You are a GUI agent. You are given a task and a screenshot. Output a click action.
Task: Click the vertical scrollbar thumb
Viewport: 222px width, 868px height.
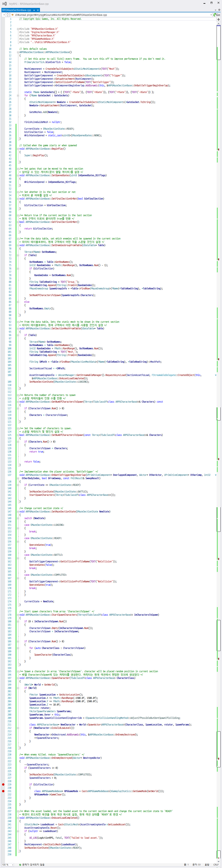pyautogui.click(x=218, y=42)
